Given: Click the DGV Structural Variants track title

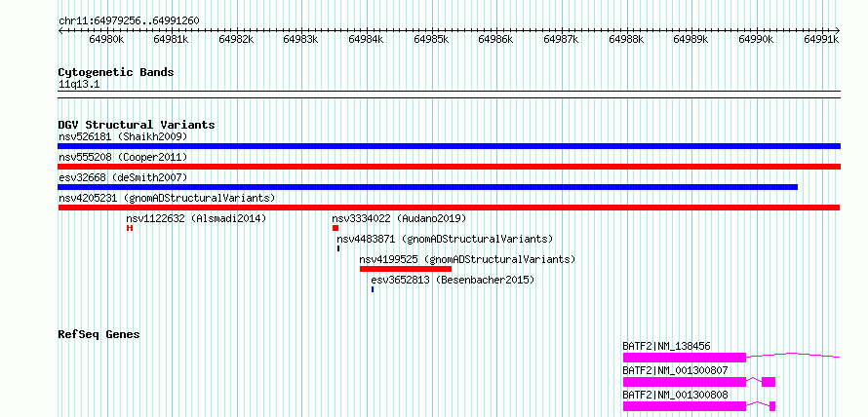Looking at the screenshot, I should [137, 125].
